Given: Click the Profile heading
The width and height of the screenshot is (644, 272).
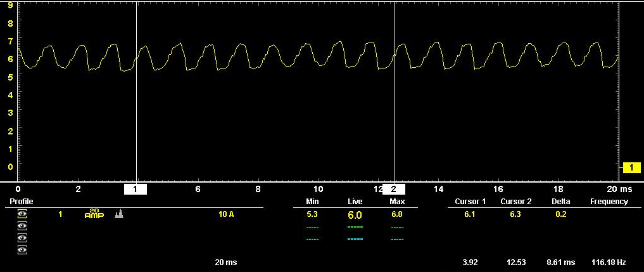Looking at the screenshot, I should [x=21, y=202].
